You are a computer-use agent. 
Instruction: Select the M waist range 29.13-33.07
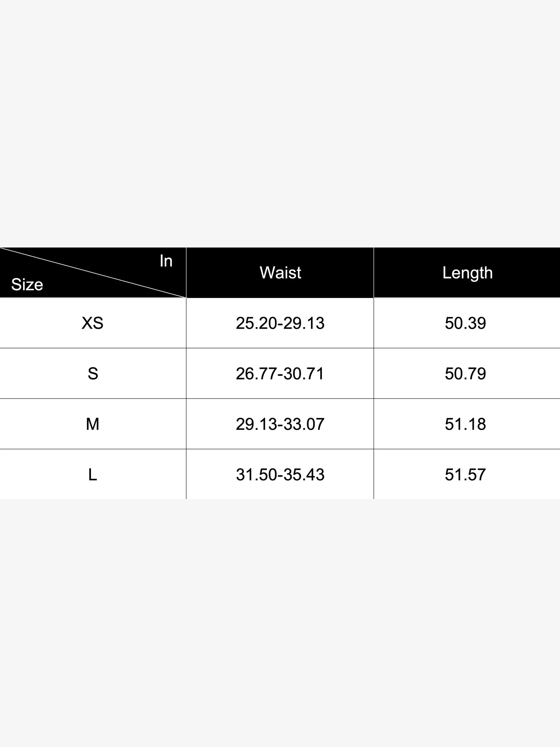tap(280, 424)
